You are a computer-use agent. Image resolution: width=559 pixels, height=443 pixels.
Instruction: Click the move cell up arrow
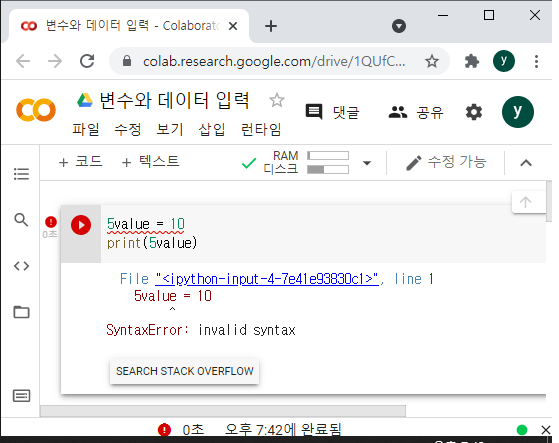pyautogui.click(x=525, y=202)
